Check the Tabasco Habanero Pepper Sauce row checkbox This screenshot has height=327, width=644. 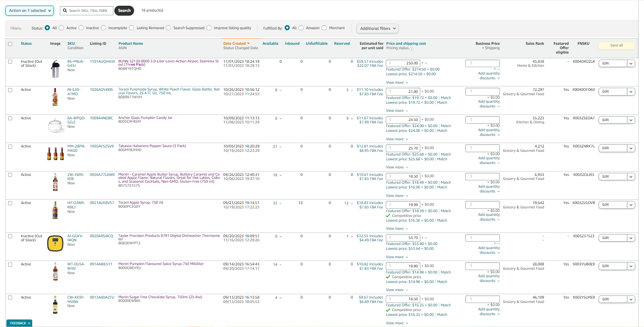[10, 147]
